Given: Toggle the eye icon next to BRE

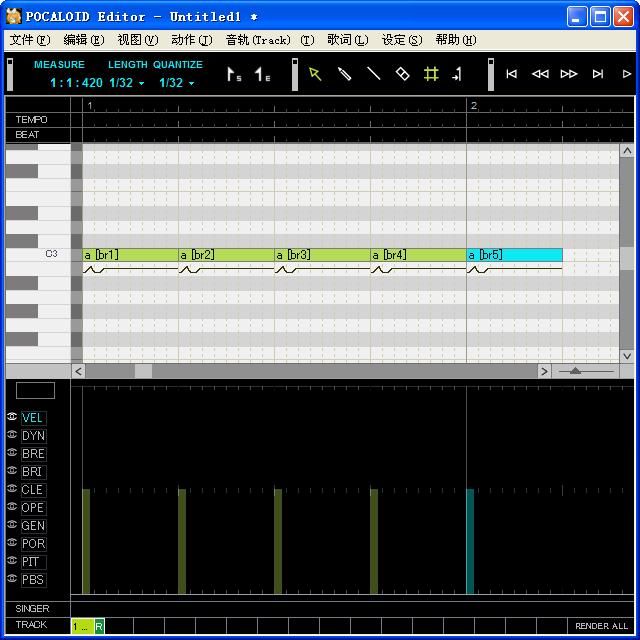Looking at the screenshot, I should [12, 453].
